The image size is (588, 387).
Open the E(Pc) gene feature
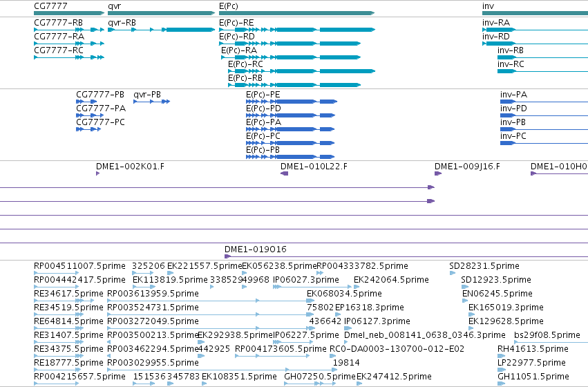click(296, 13)
